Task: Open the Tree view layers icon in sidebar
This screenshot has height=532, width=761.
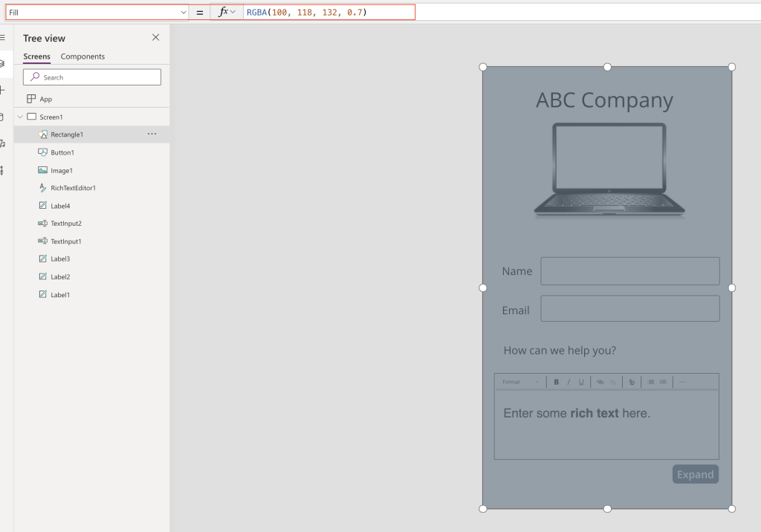Action: (x=2, y=64)
